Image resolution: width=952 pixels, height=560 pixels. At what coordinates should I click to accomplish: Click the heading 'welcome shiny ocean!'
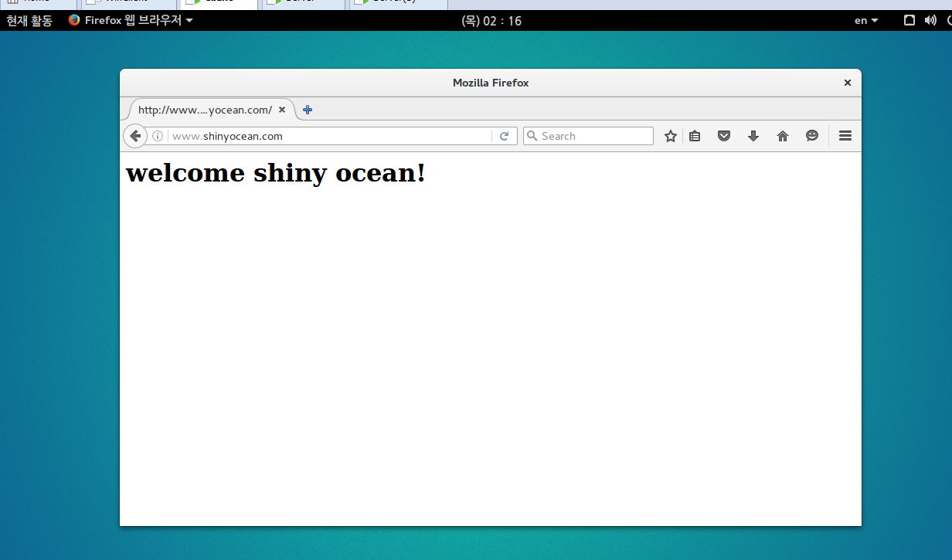(276, 172)
